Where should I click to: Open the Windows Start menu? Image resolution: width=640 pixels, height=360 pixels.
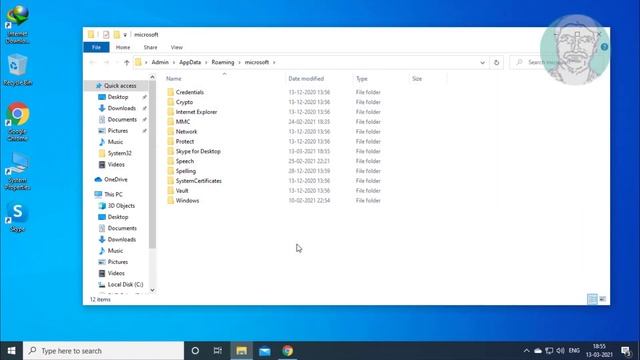pyautogui.click(x=11, y=351)
